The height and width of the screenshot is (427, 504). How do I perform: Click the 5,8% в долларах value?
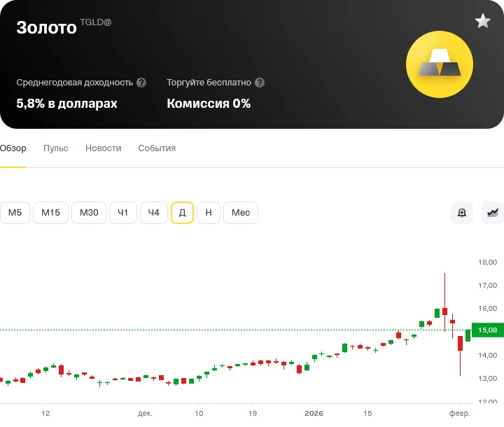click(x=67, y=104)
